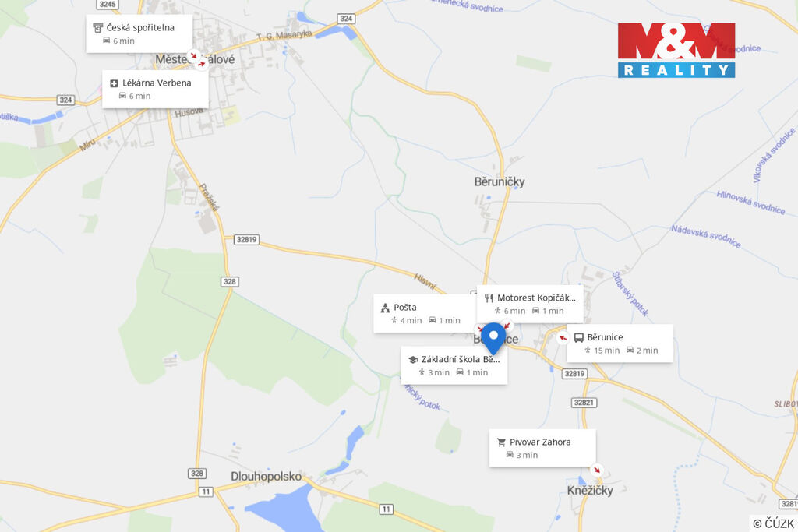Click the bus icon beside Běrunice stop
Screen dimensions: 798x532
(579, 338)
